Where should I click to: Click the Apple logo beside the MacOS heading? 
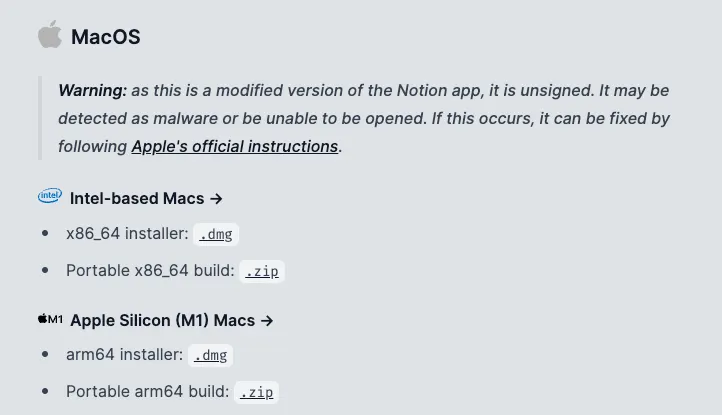[49, 37]
